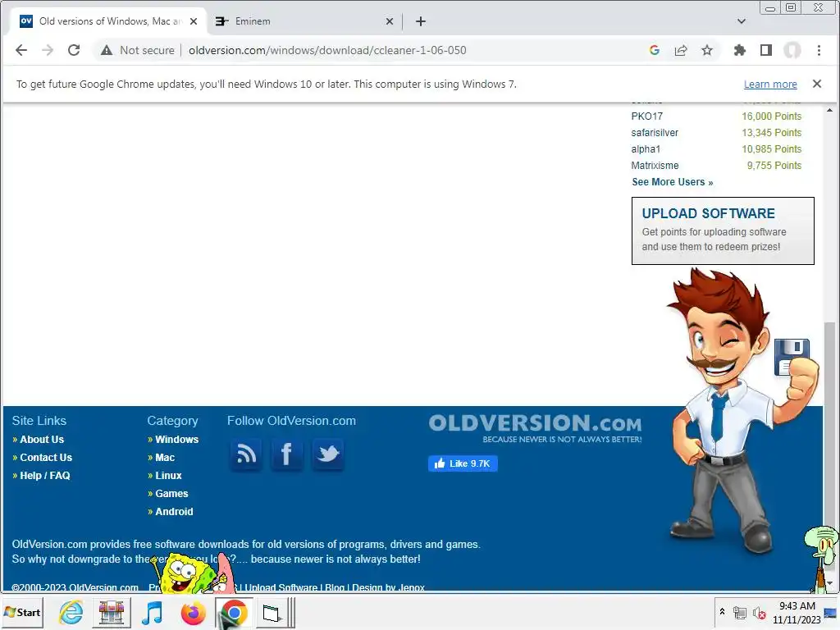Open the Facebook follow icon
This screenshot has height=630, width=840.
pos(286,454)
